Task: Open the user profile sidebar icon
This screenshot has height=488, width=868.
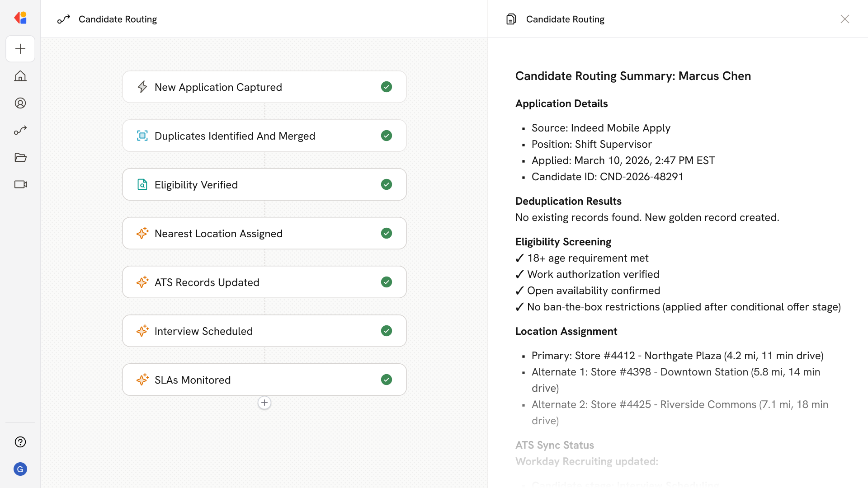Action: pyautogui.click(x=20, y=103)
